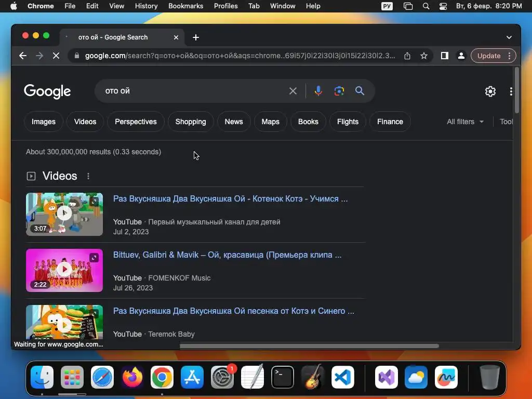This screenshot has height=399, width=532.
Task: Search by voice microphone icon
Action: (318, 91)
